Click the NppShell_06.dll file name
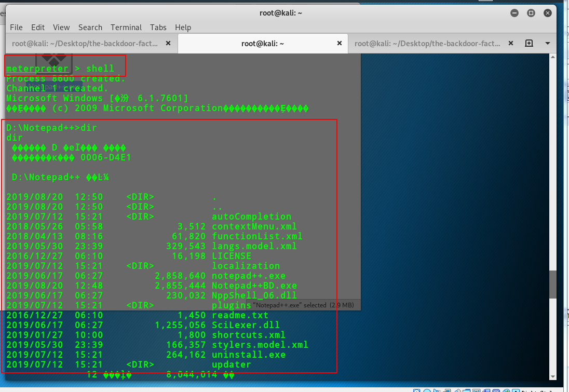 (x=254, y=295)
